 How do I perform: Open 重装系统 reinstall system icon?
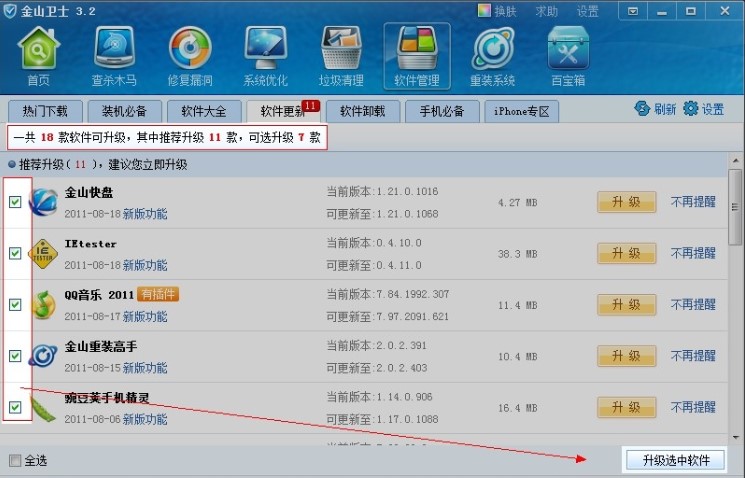click(493, 57)
